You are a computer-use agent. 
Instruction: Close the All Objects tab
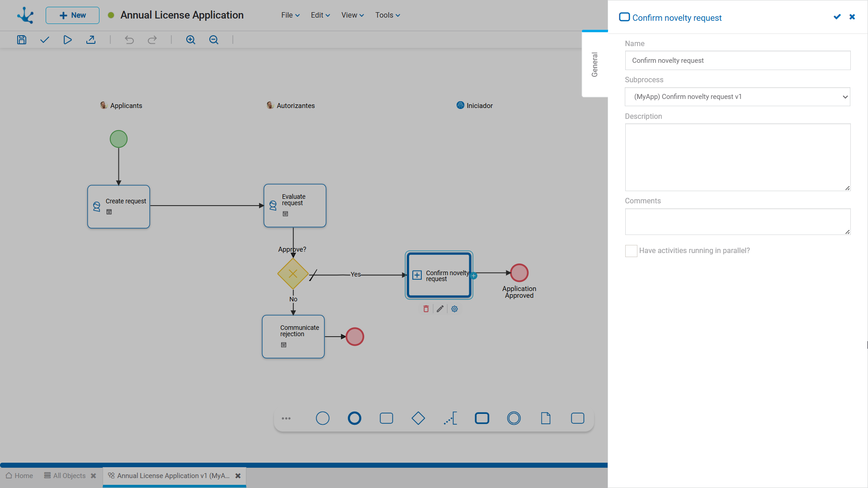[94, 476]
